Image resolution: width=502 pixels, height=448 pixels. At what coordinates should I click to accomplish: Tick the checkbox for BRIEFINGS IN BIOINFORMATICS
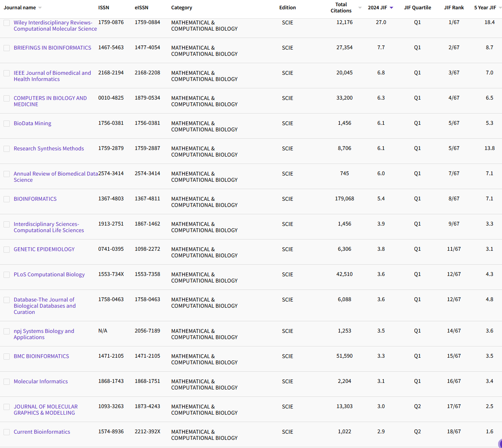7,48
